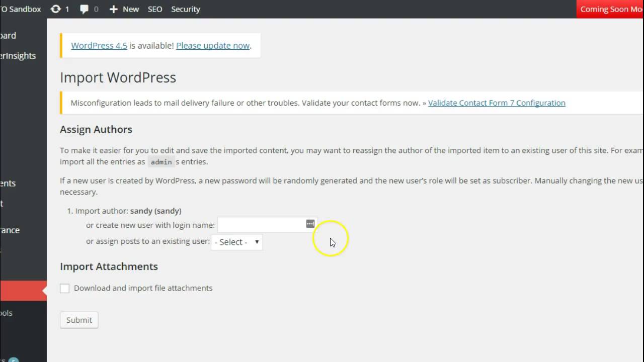This screenshot has width=644, height=362.
Task: Click the Assign Authors heading
Action: pos(96,129)
